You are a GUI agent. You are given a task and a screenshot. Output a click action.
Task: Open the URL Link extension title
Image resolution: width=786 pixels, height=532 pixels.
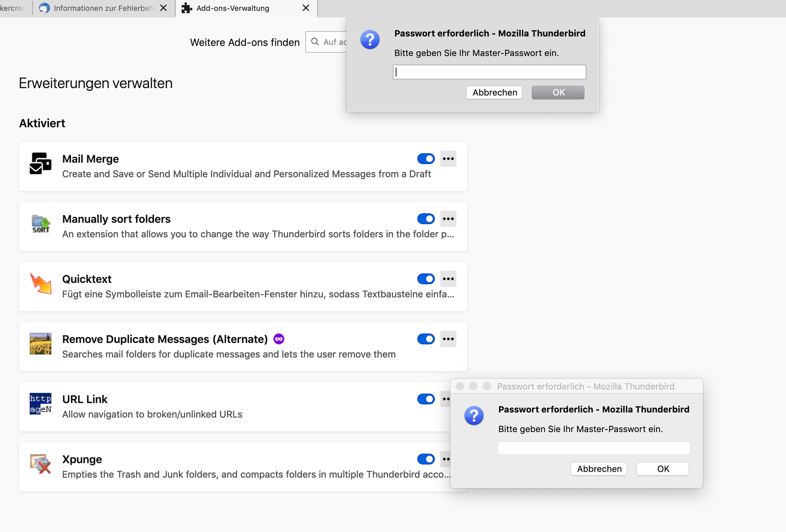pos(85,399)
